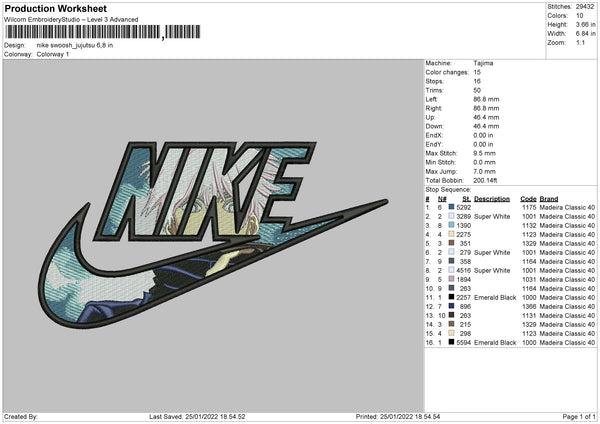Click the 'Created By:' footer label

21,416
